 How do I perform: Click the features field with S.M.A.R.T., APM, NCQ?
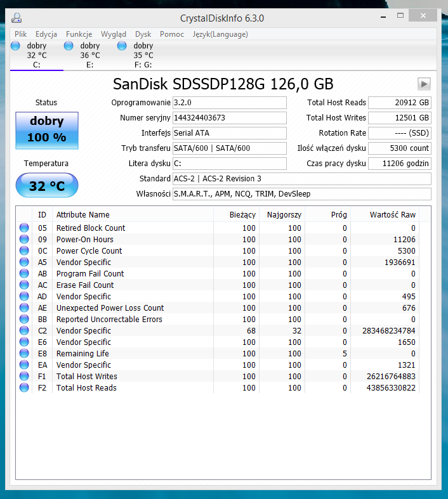coord(302,194)
